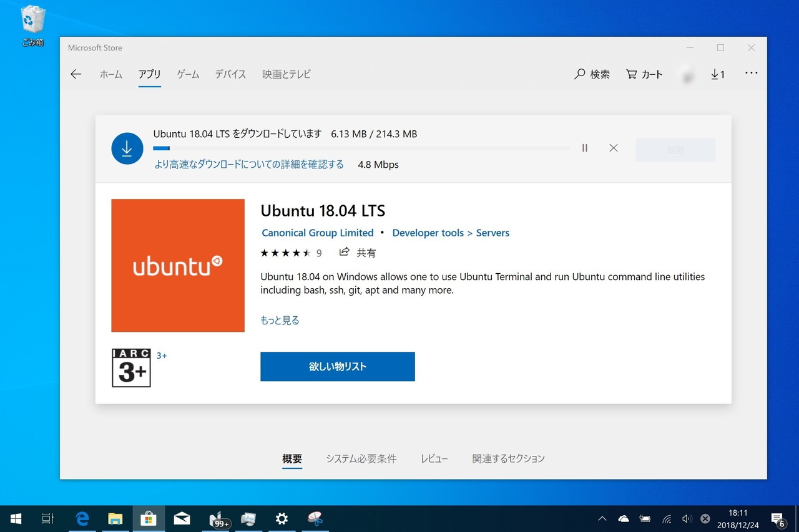View downloads via the download arrow badge
Image resolution: width=799 pixels, height=532 pixels.
(x=717, y=74)
